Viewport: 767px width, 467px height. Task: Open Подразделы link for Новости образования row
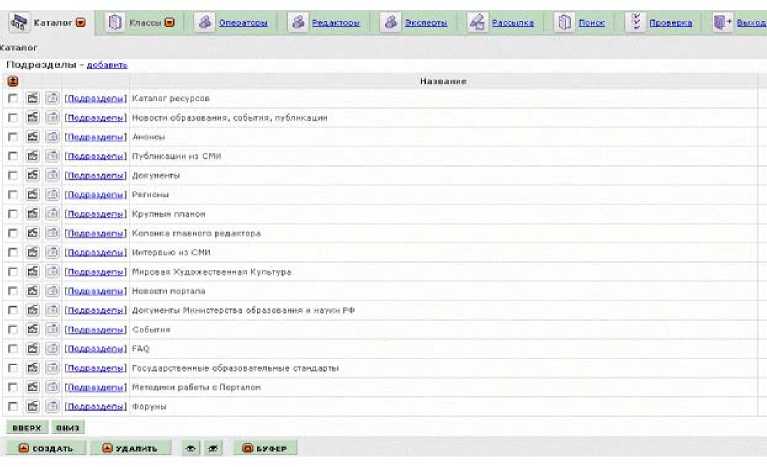pos(96,118)
